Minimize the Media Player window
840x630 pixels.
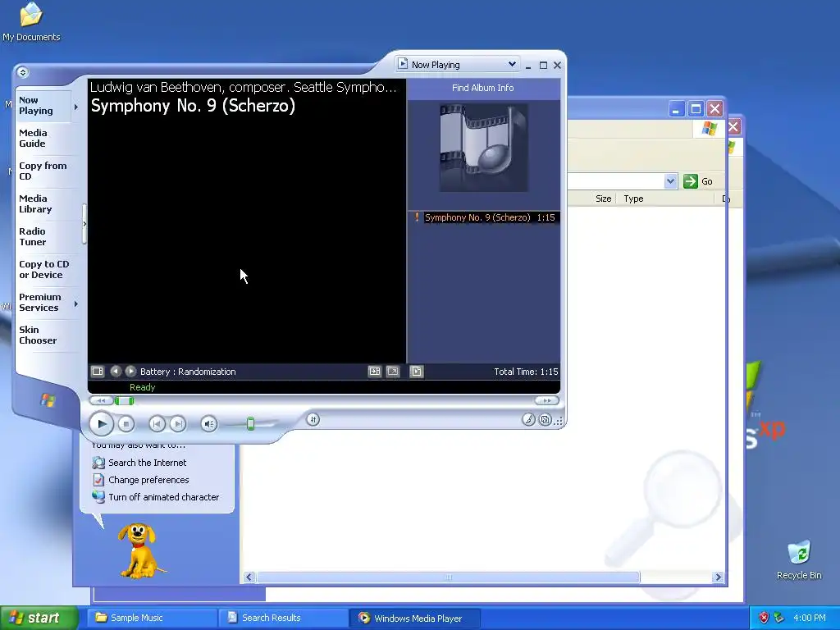tap(528, 66)
